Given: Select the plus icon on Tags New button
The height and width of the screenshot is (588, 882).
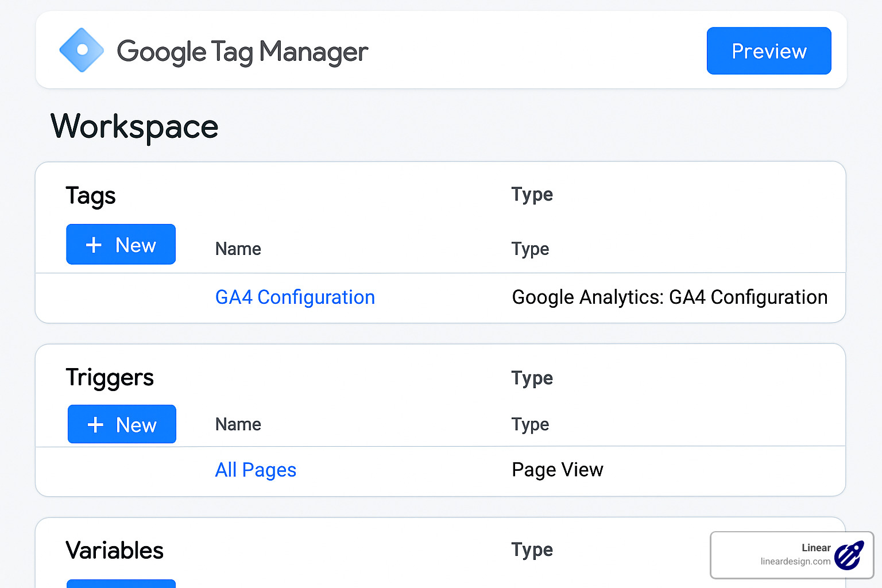Looking at the screenshot, I should (x=95, y=244).
